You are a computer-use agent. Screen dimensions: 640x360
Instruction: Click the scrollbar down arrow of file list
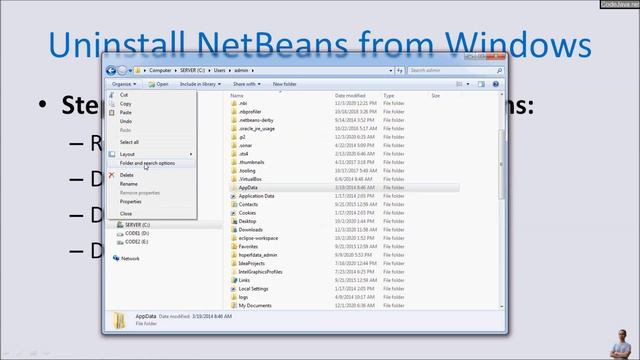coord(502,307)
